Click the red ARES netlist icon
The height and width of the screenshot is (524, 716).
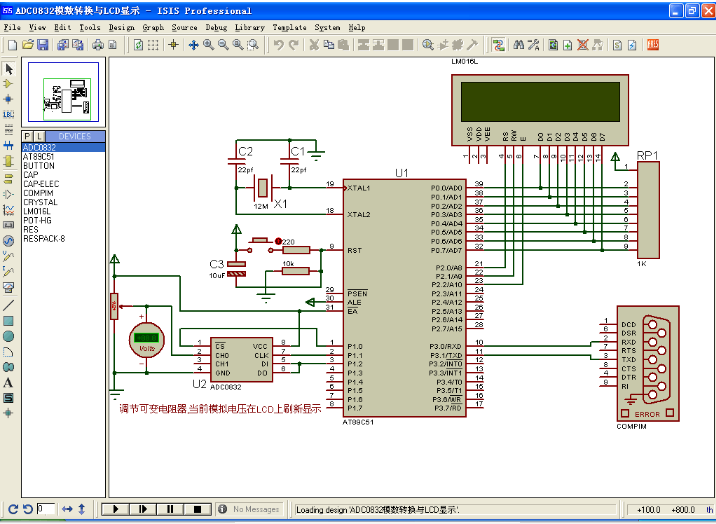click(x=653, y=45)
